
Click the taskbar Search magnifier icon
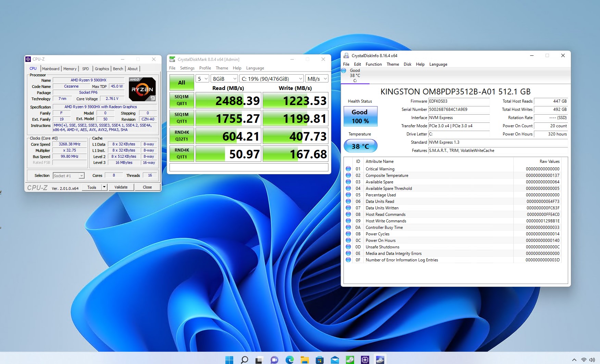click(x=244, y=360)
